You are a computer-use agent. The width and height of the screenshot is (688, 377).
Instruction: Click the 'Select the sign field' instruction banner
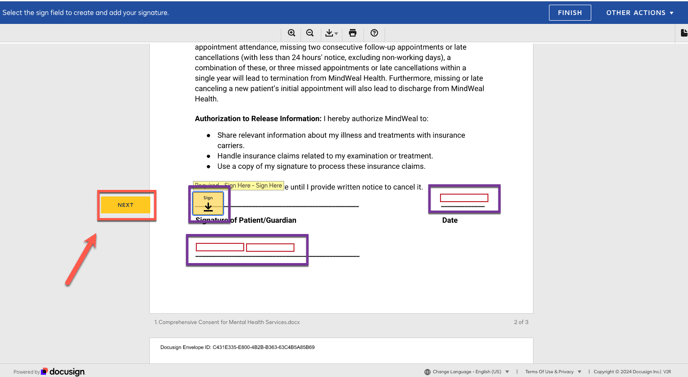[86, 13]
